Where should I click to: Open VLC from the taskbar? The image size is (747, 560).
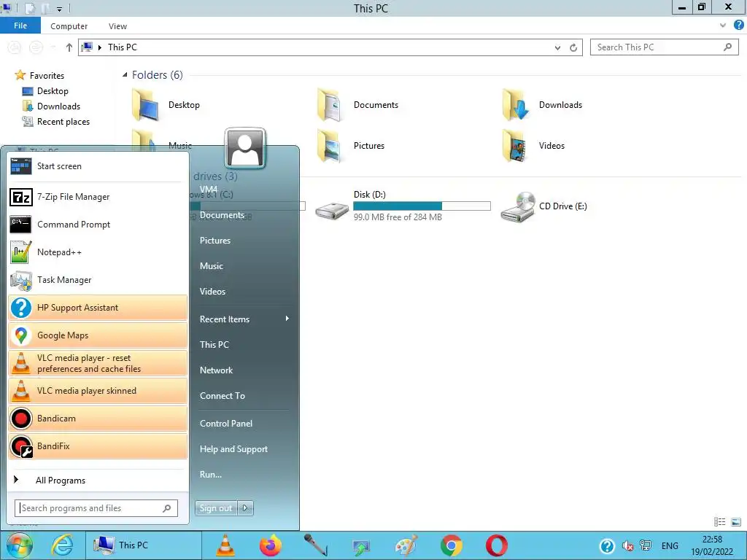pos(225,545)
